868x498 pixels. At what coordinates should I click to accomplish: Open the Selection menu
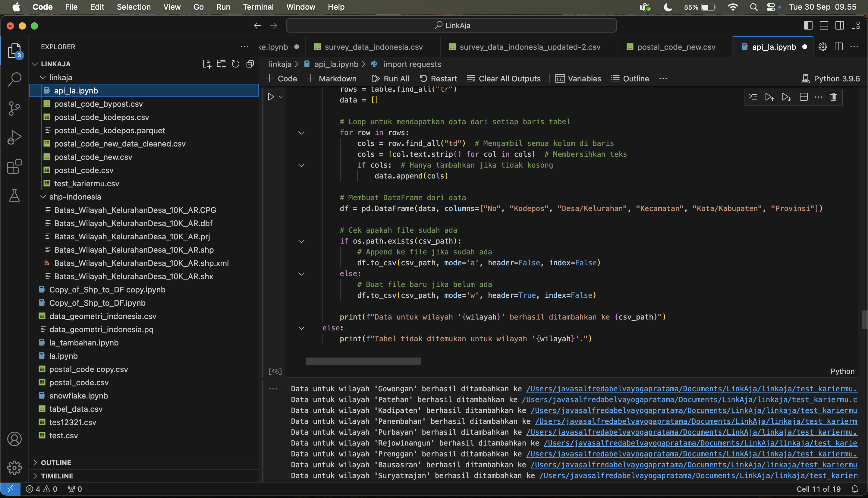click(x=134, y=7)
